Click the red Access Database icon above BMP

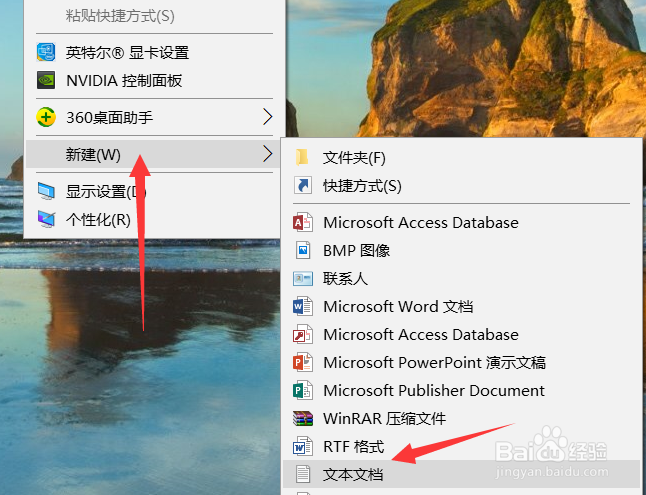[x=303, y=223]
